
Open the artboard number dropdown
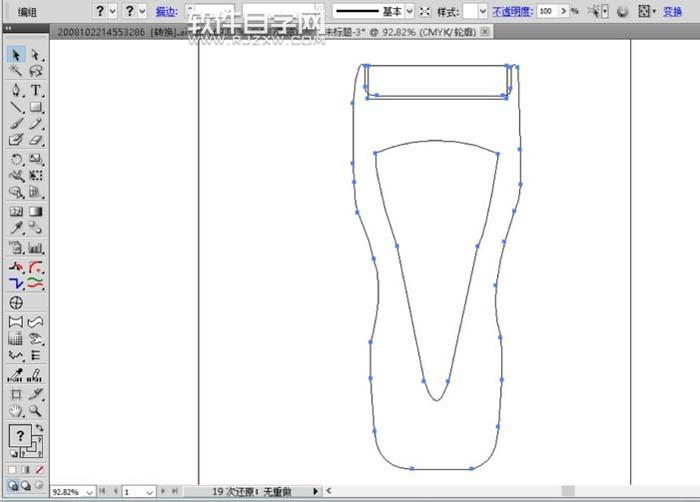[x=152, y=492]
